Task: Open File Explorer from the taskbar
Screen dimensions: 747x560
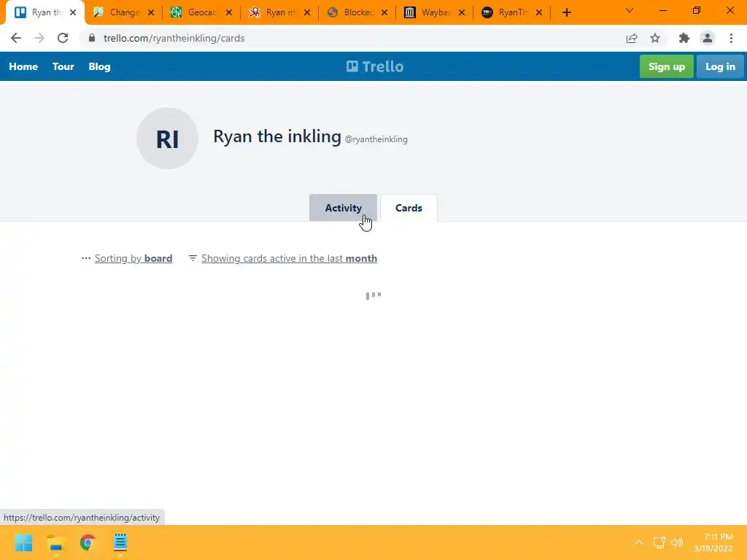Action: (x=55, y=542)
